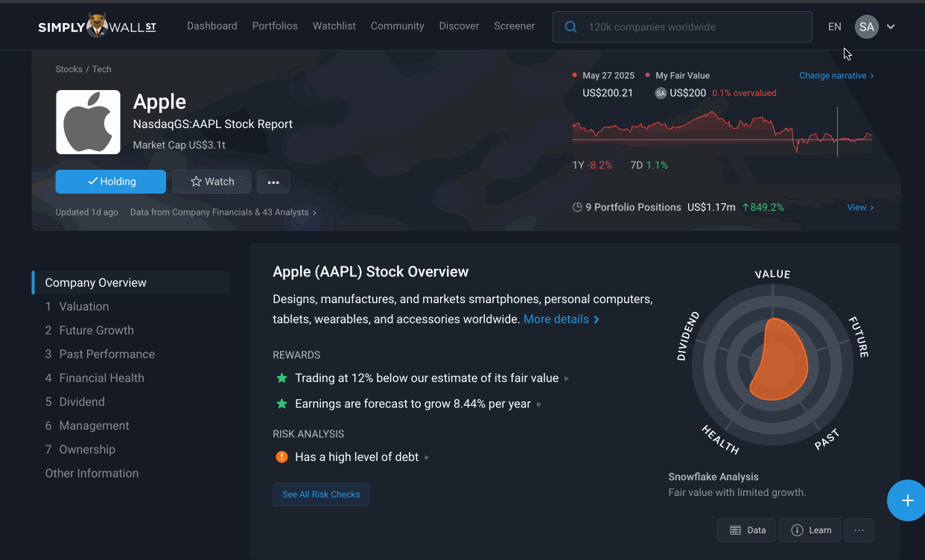Click See All Risk Checks button
This screenshot has height=560, width=925.
click(x=321, y=494)
